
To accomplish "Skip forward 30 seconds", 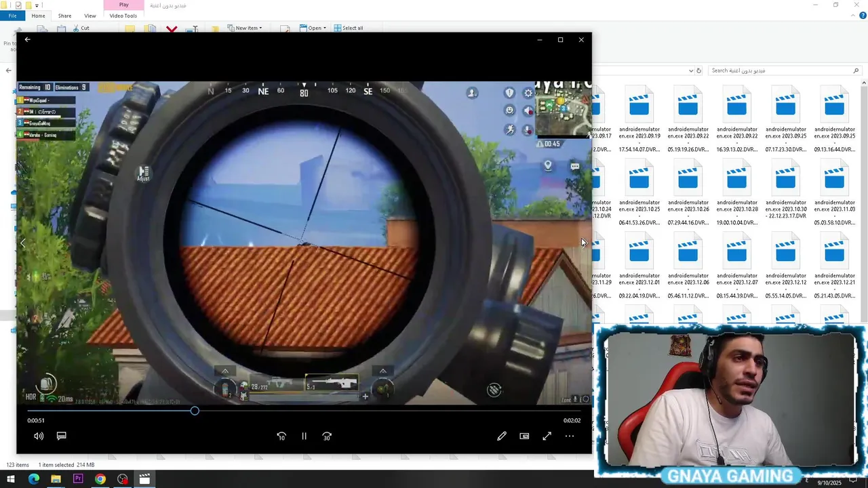I will [327, 436].
